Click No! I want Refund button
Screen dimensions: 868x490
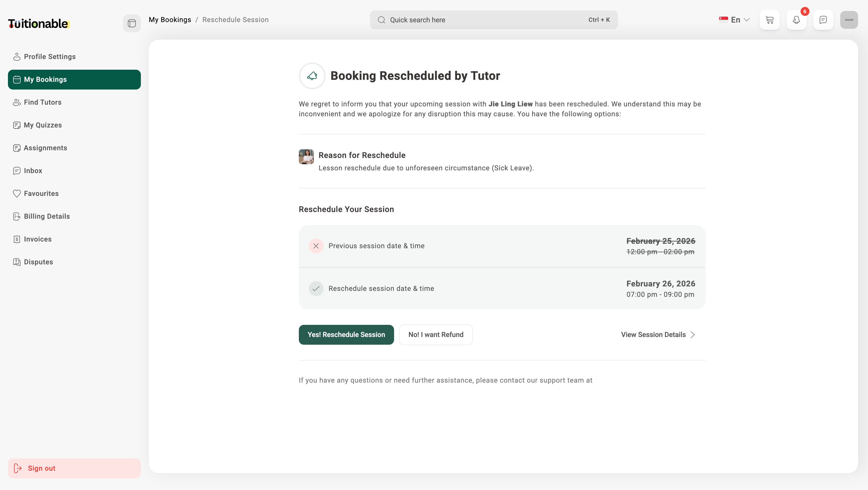(x=436, y=335)
